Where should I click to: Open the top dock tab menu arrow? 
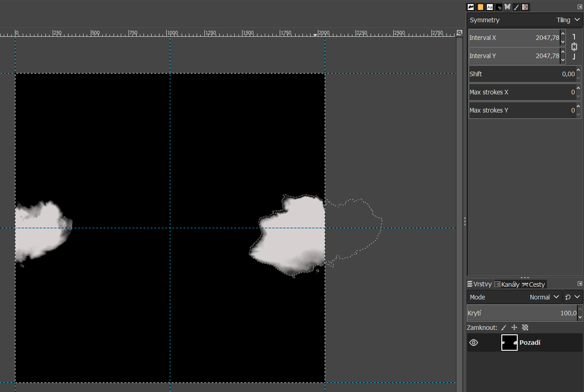(579, 7)
